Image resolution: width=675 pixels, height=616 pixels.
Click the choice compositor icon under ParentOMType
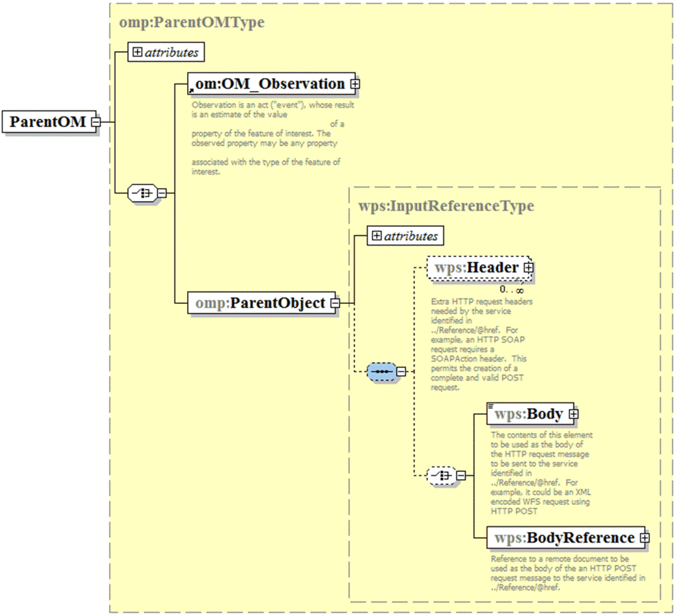(x=143, y=193)
